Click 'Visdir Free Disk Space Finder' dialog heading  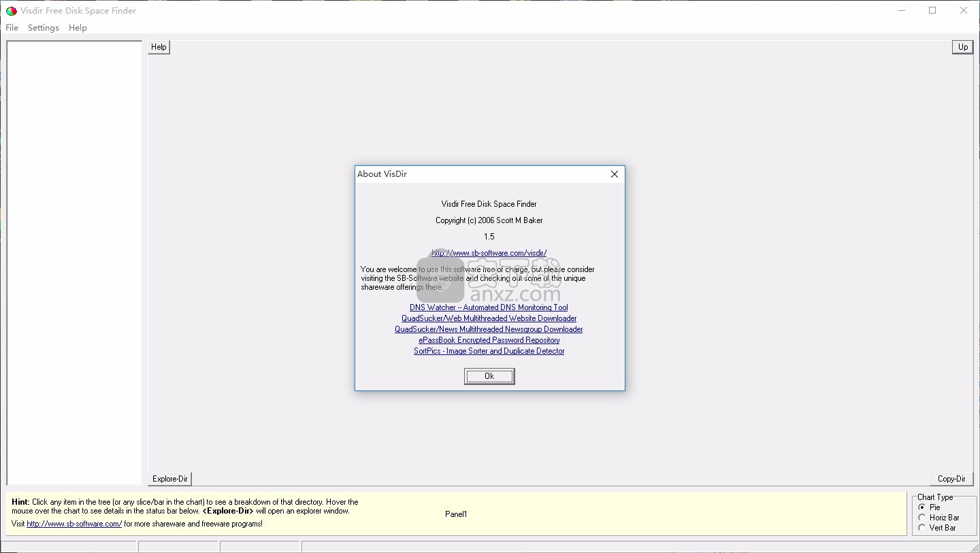(489, 204)
